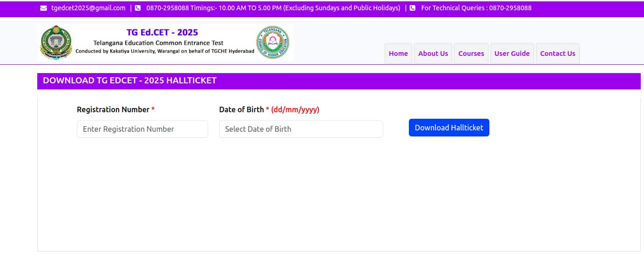Screen dimensions: 644x258
Task: Click the 'Registration Number' field label
Action: tap(113, 109)
